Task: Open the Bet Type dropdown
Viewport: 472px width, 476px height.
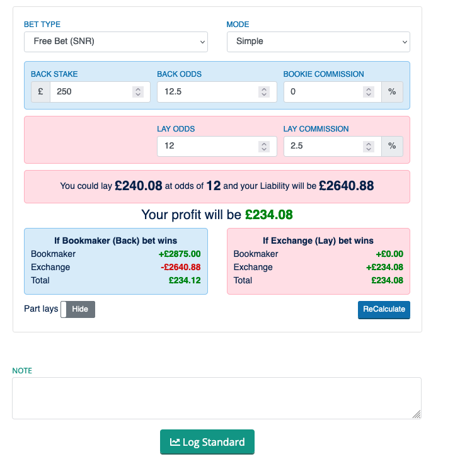Action: [x=116, y=42]
